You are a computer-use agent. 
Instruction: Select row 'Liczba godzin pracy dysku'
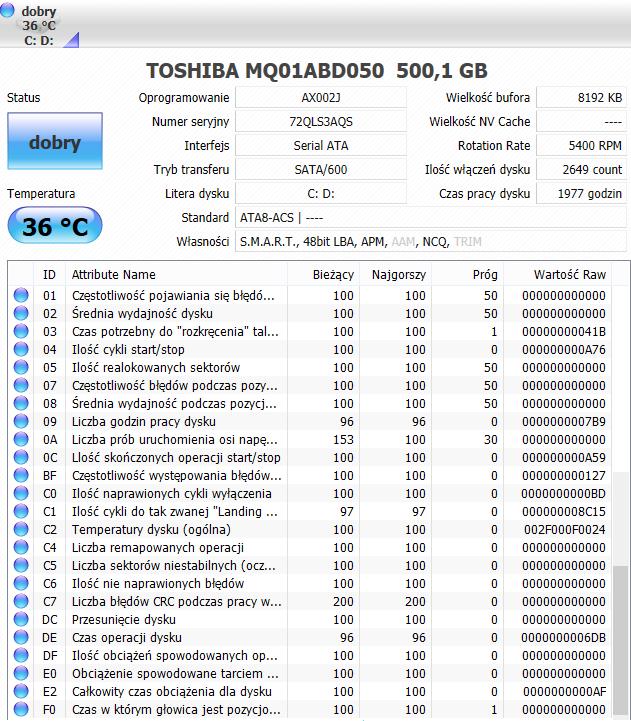[310, 421]
